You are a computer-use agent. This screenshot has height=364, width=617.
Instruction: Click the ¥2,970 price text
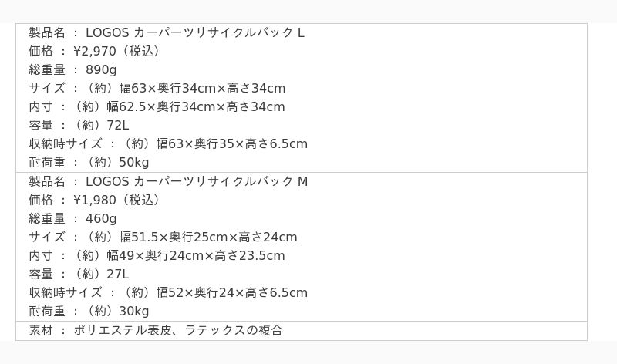pyautogui.click(x=95, y=51)
